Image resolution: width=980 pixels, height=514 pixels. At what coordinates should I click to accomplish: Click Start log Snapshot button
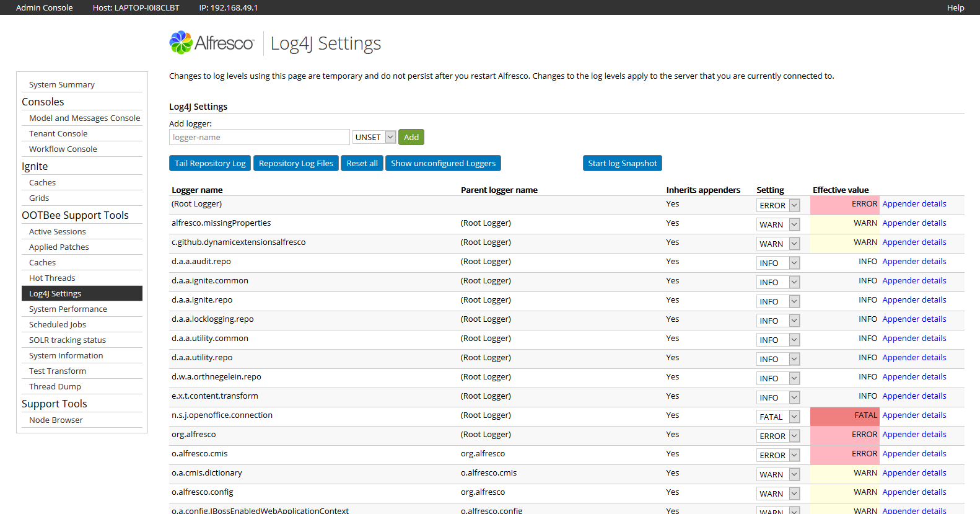[x=623, y=163]
